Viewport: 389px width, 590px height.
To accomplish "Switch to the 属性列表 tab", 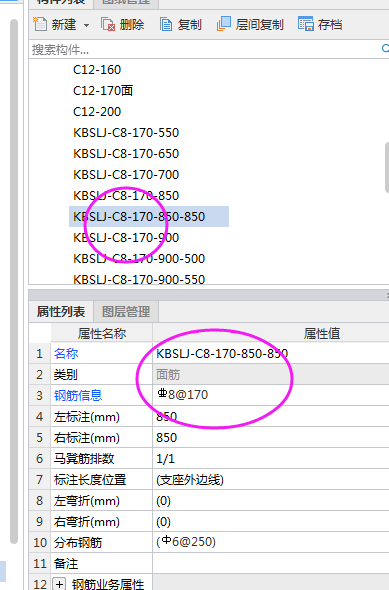I will click(x=61, y=312).
